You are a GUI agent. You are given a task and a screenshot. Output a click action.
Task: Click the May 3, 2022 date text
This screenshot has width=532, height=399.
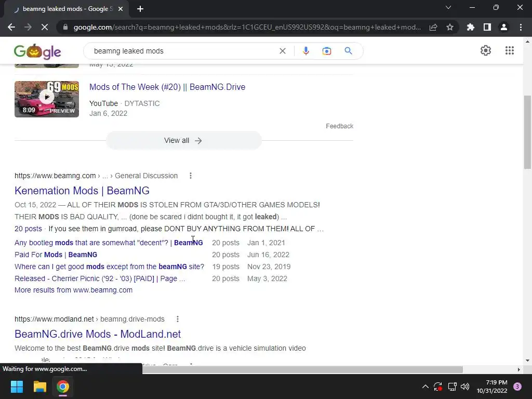pos(267,278)
